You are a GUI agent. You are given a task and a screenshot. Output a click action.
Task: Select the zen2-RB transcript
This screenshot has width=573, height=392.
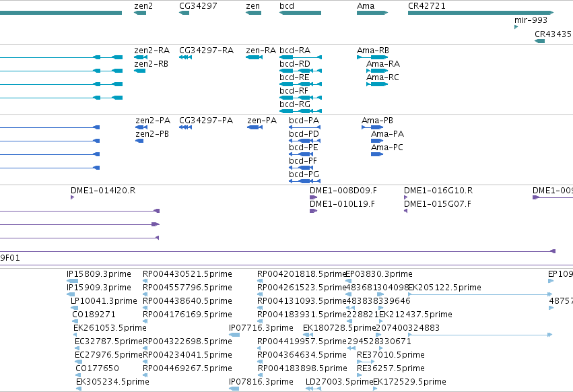pos(139,71)
